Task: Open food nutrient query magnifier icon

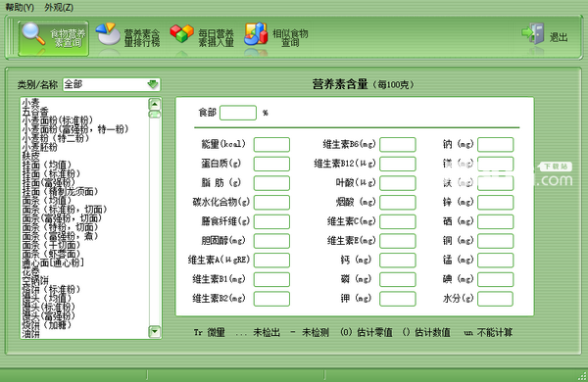Action: pyautogui.click(x=33, y=34)
